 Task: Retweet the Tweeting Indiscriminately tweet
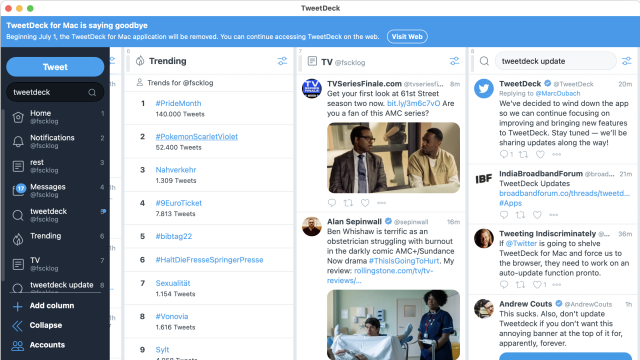[x=520, y=284]
